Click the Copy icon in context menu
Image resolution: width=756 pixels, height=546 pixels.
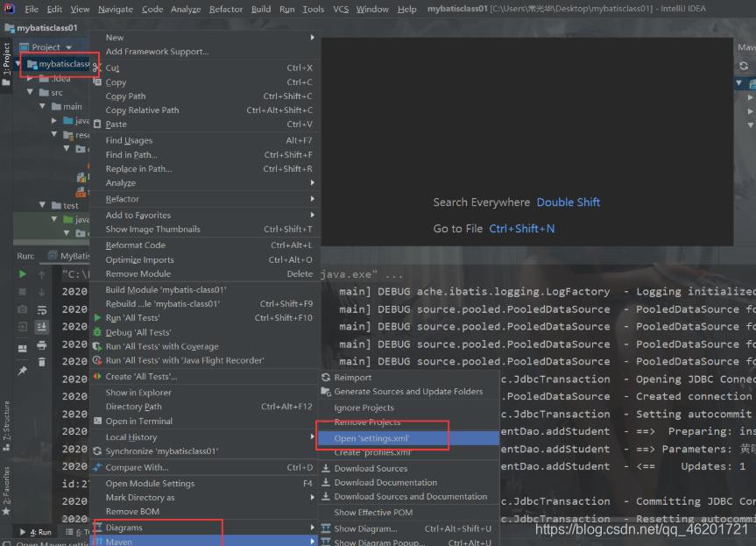point(97,82)
